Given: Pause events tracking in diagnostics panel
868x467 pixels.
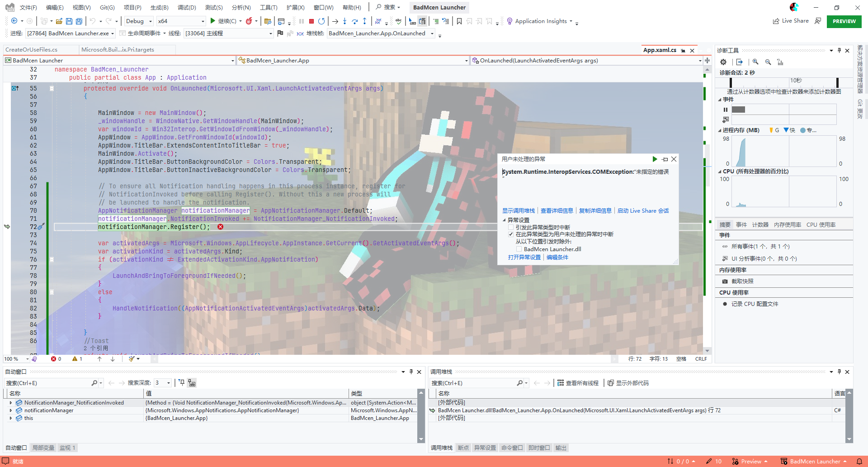Looking at the screenshot, I should (726, 110).
